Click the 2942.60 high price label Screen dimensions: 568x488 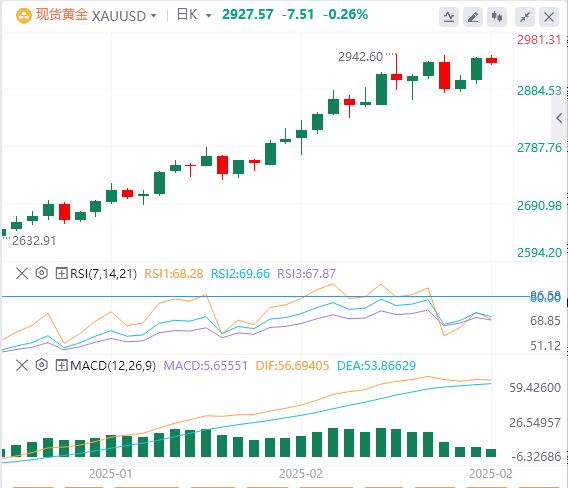tap(360, 57)
